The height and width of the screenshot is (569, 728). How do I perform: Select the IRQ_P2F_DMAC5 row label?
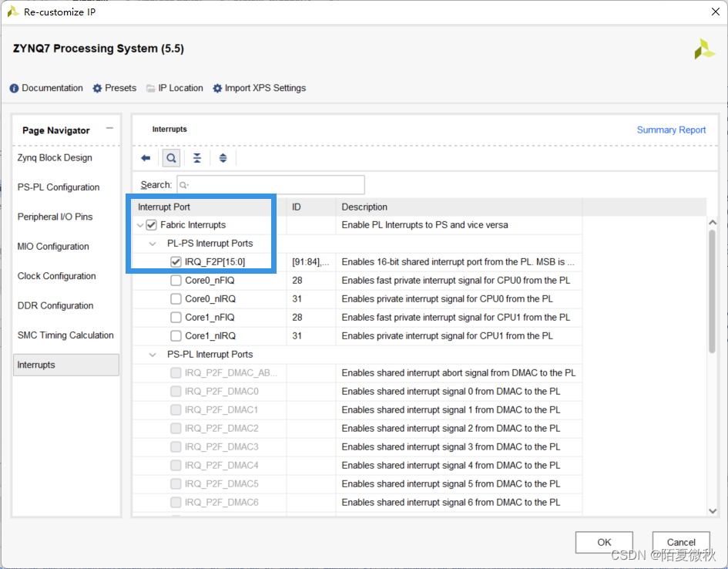tap(221, 484)
